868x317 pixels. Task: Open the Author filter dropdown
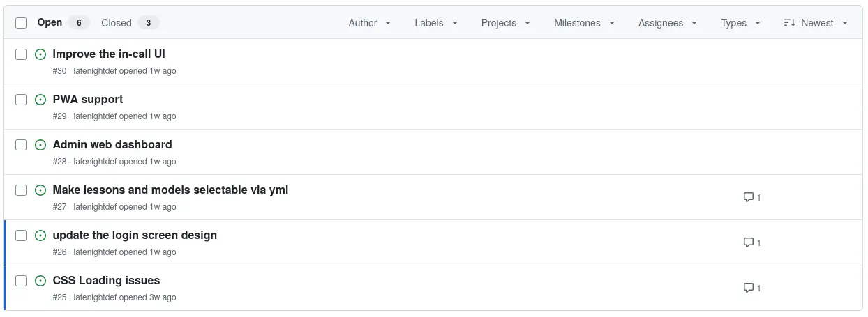pyautogui.click(x=370, y=23)
